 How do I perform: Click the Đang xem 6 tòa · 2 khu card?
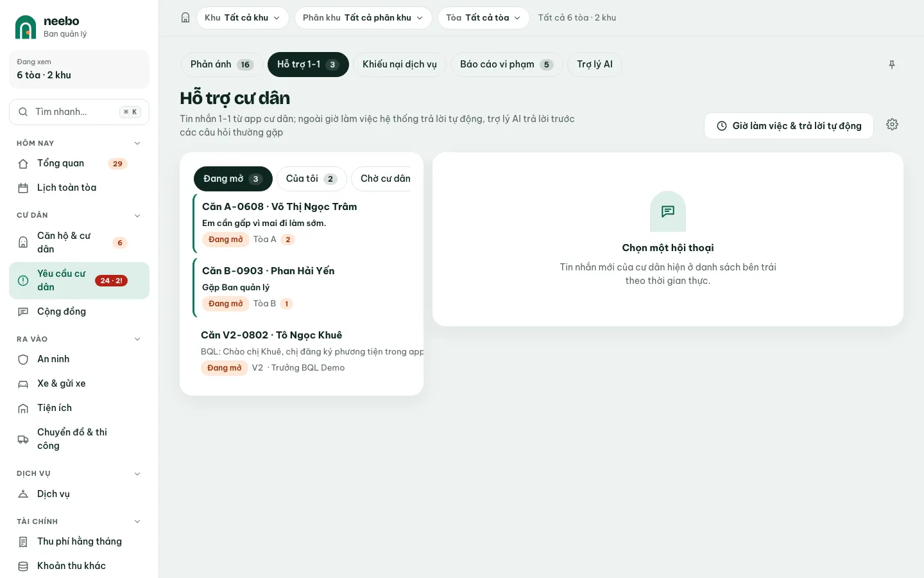point(79,69)
